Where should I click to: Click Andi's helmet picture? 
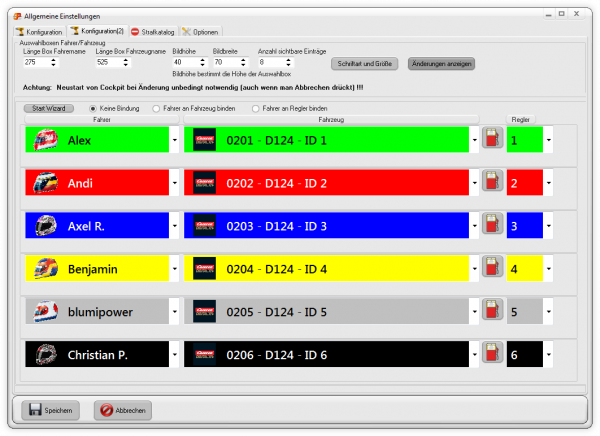47,183
